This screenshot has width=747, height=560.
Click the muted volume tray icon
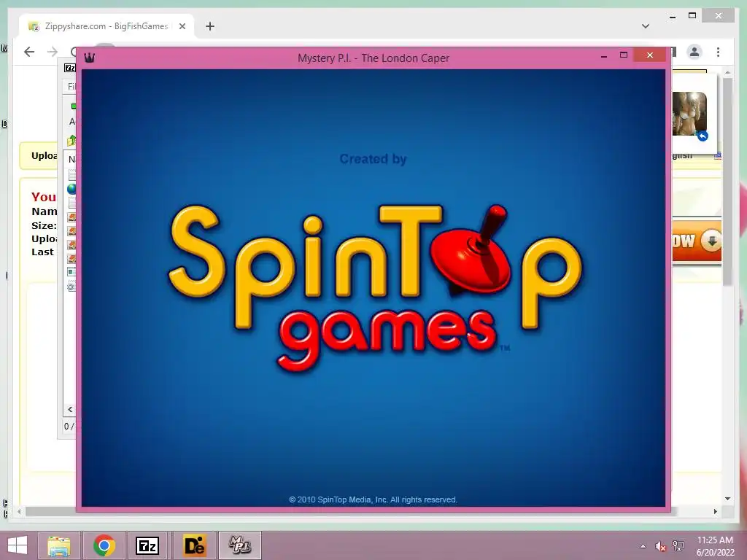pyautogui.click(x=660, y=546)
